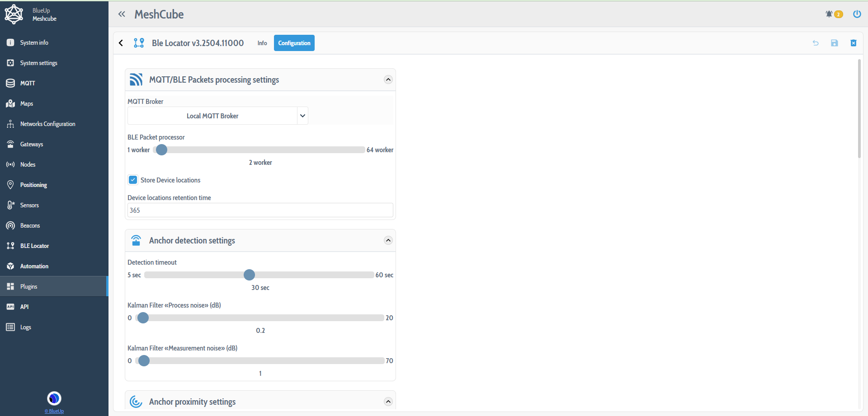868x416 pixels.
Task: Collapse the Anchor proximity settings panel
Action: pyautogui.click(x=388, y=401)
